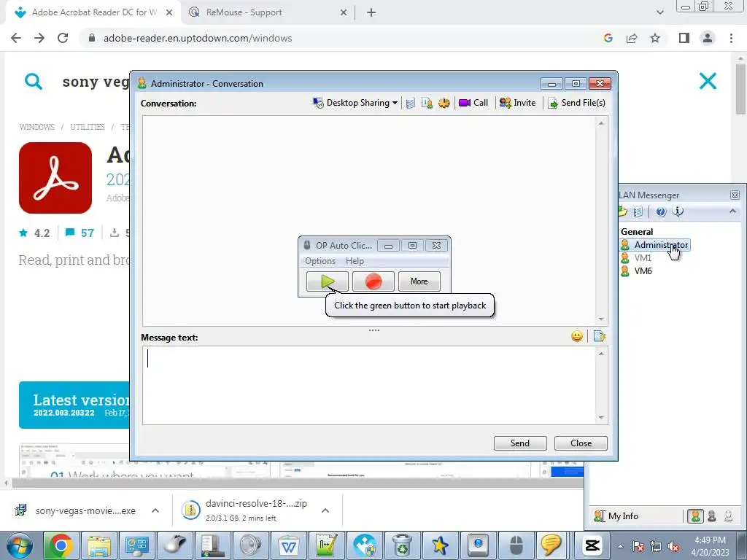Open Windows Explorer from the taskbar
Screen dimensions: 747x560
click(x=99, y=545)
